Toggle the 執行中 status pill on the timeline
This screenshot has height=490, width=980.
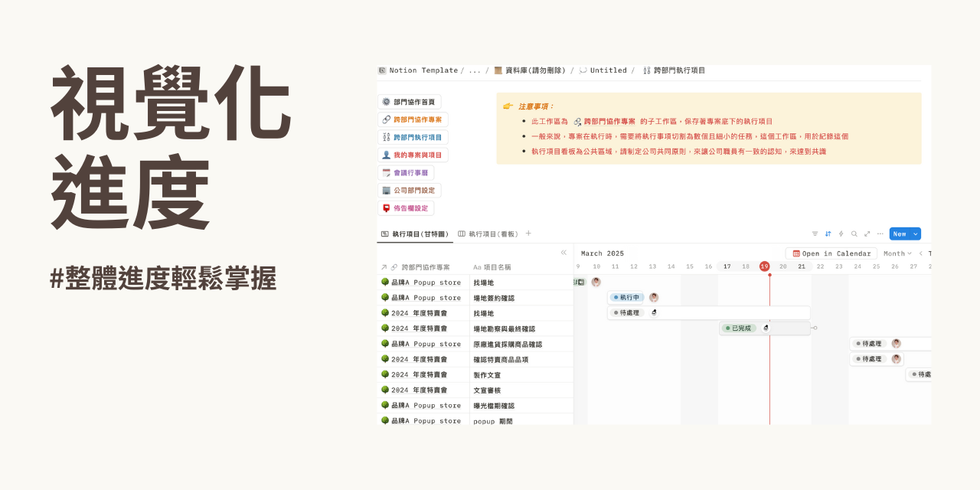(626, 297)
